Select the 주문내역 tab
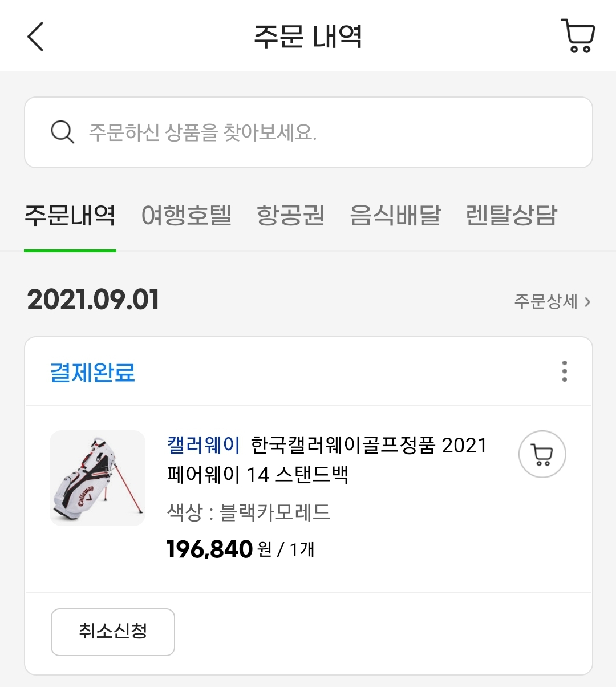This screenshot has height=687, width=616. (x=70, y=216)
